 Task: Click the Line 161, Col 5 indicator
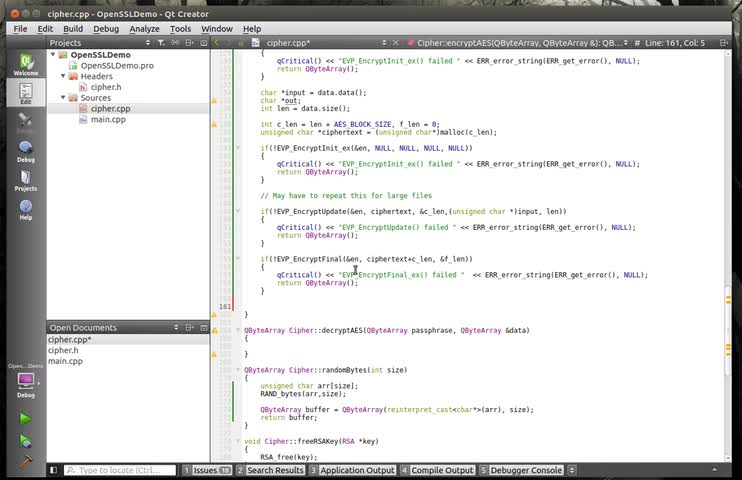[x=675, y=43]
